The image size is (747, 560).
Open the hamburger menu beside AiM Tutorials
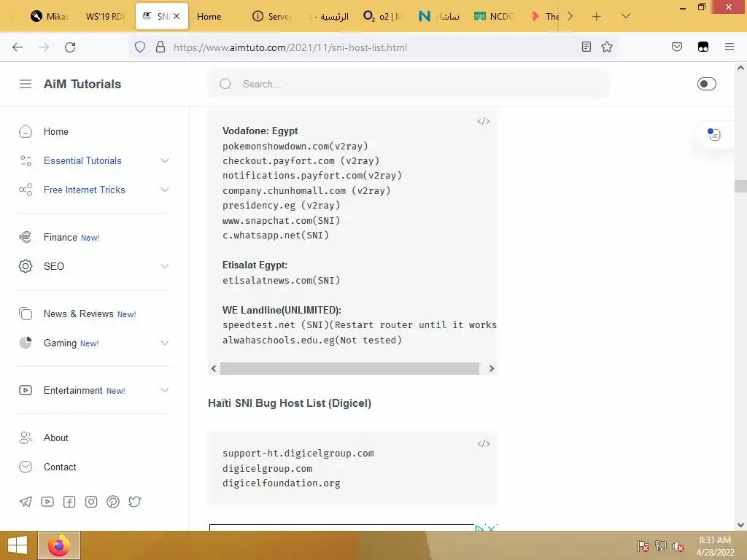pyautogui.click(x=26, y=84)
